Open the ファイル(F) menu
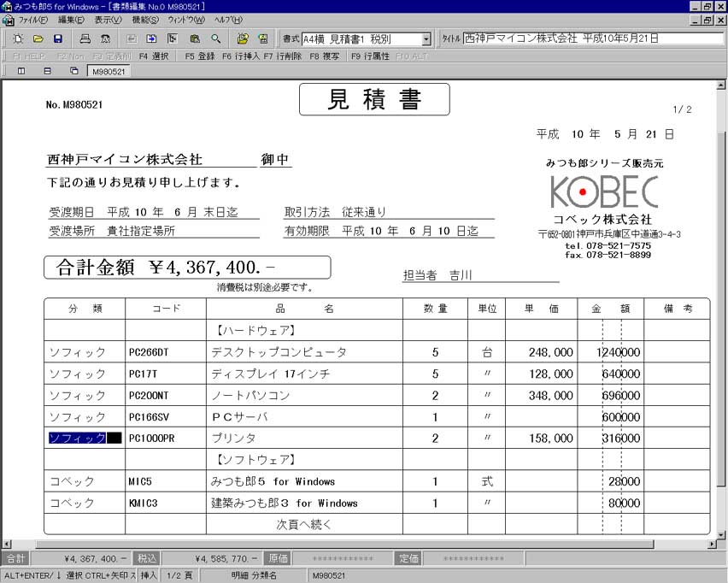 [x=32, y=19]
